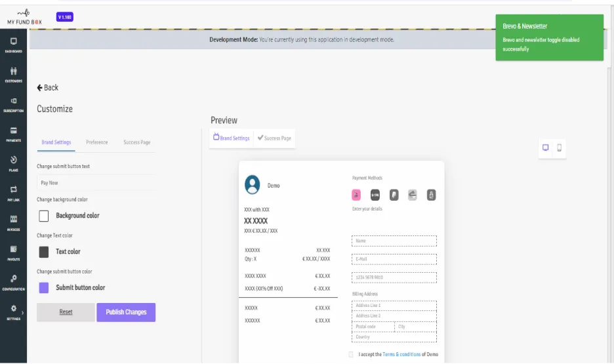The width and height of the screenshot is (614, 364).
Task: Open Pay Link sidebar item
Action: 13,193
